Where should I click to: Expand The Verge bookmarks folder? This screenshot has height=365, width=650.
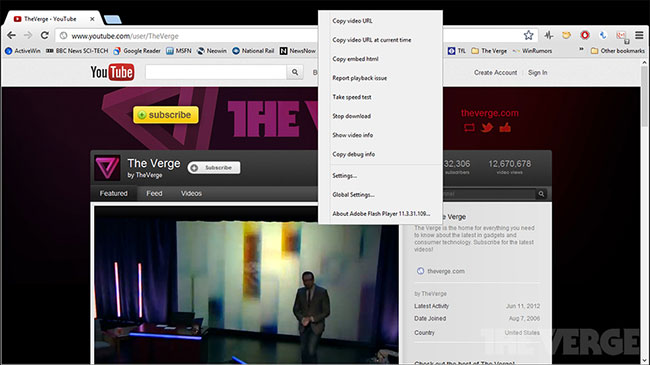coord(489,51)
